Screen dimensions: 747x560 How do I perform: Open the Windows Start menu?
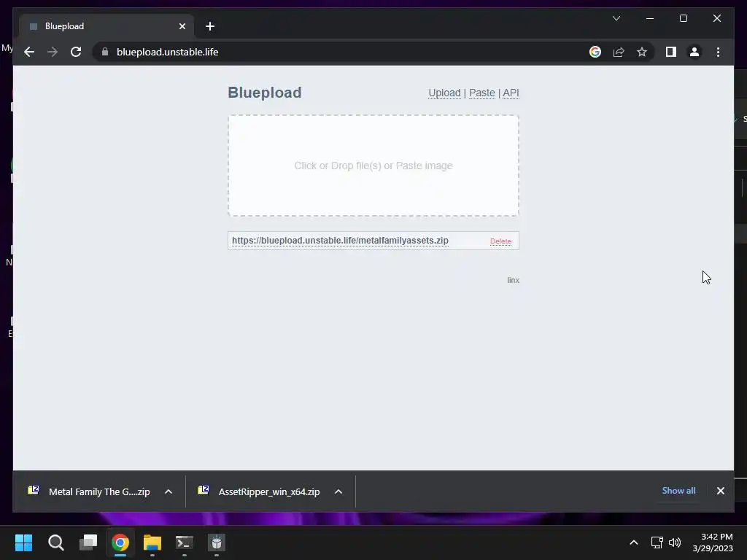[23, 542]
